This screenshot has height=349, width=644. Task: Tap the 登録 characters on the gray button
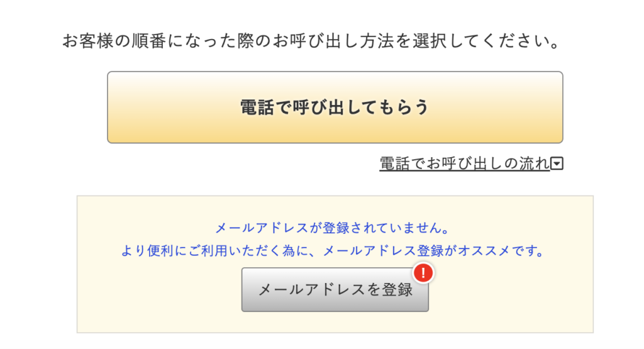coord(397,290)
